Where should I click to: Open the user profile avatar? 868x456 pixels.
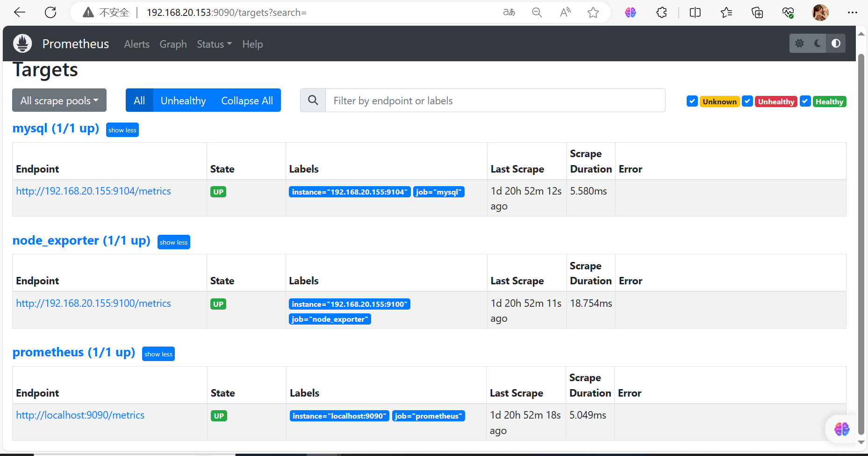[x=820, y=13]
